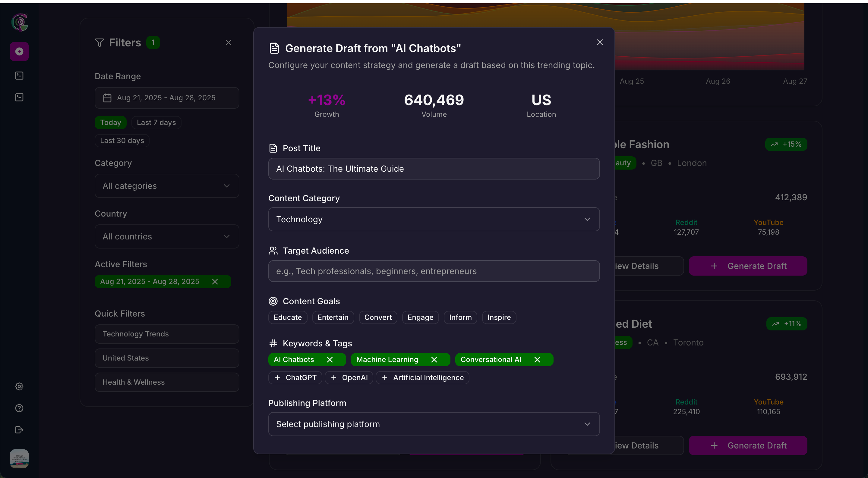Open the Select publishing platform dropdown

coord(434,424)
